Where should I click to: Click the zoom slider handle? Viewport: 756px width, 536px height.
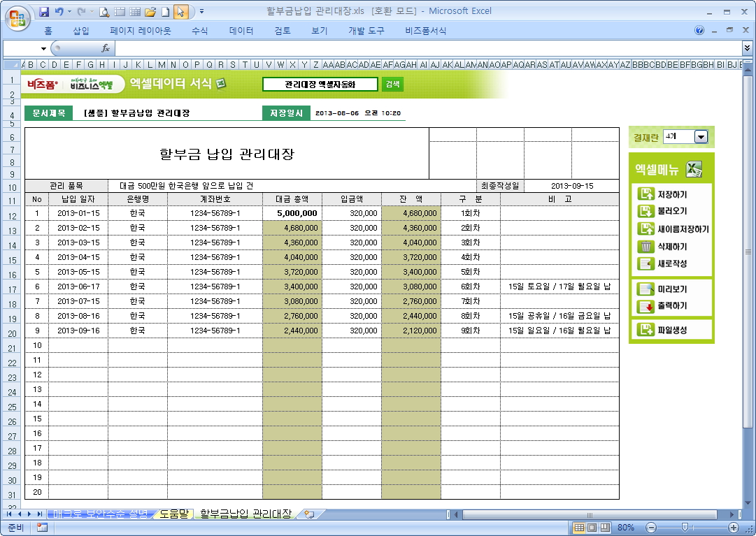pyautogui.click(x=684, y=528)
